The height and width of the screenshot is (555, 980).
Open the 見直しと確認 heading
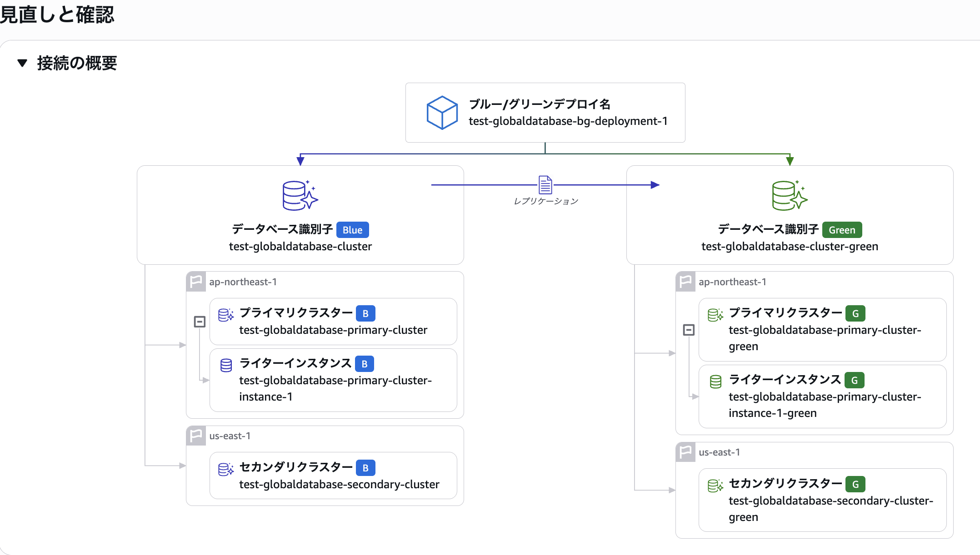point(58,15)
